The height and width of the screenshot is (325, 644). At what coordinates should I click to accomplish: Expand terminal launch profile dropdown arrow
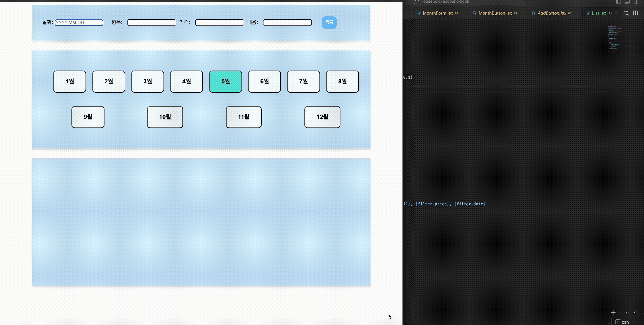619,313
